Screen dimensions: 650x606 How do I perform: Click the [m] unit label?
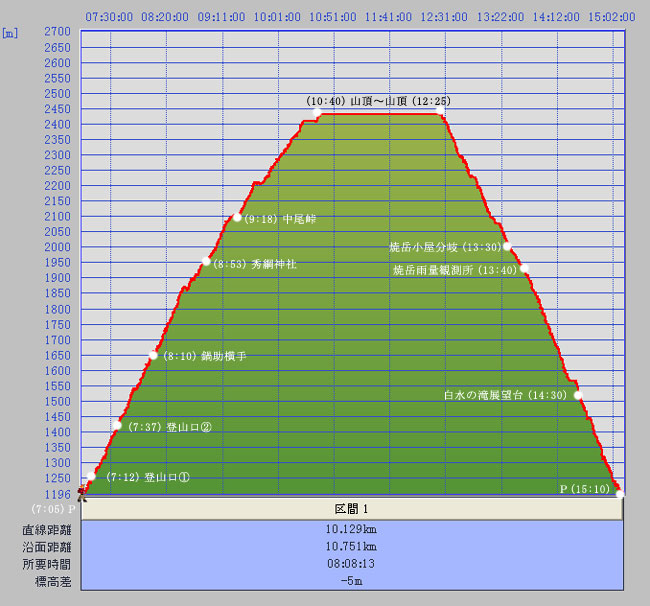[x=10, y=33]
